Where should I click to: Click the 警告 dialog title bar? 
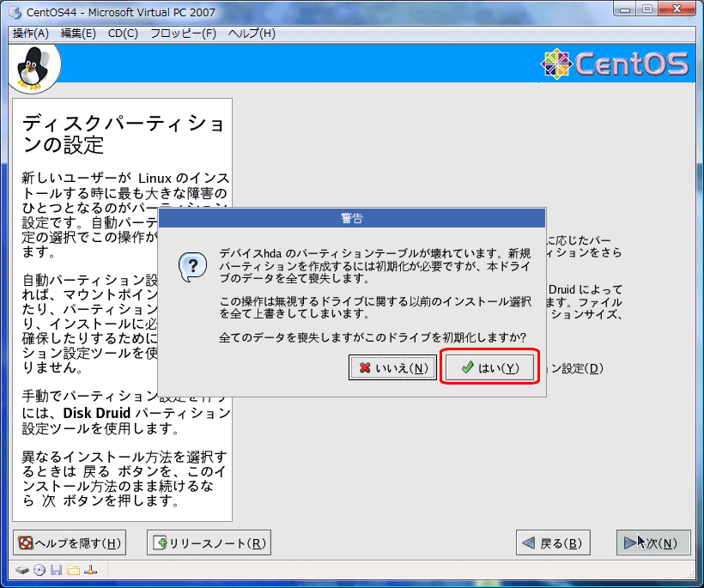coord(352,218)
